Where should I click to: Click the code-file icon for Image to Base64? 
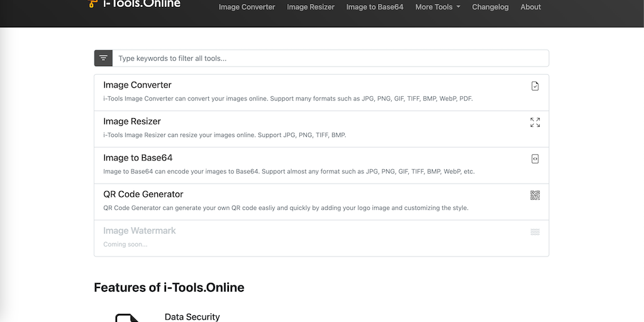[x=535, y=159]
